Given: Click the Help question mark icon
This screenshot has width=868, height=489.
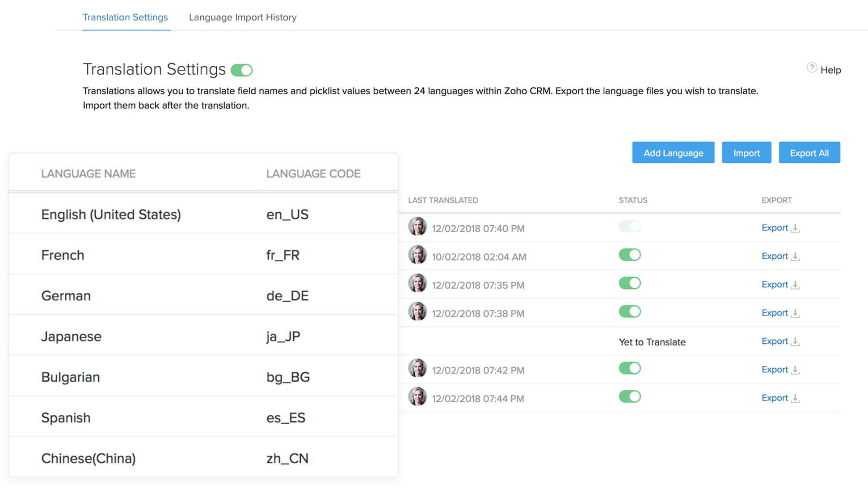Looking at the screenshot, I should pos(812,67).
